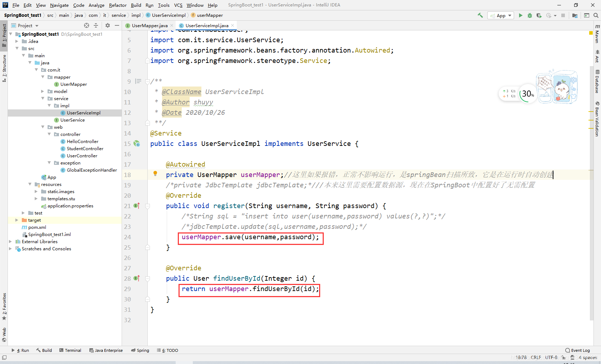The image size is (601, 364).
Task: Click the Select Opened File crosshair icon
Action: tap(87, 25)
